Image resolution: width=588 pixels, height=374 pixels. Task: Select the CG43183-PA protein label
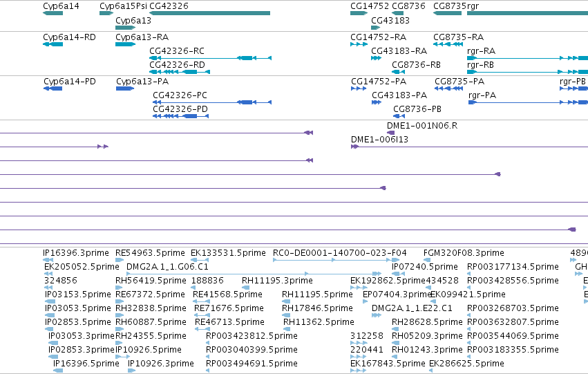(x=399, y=95)
